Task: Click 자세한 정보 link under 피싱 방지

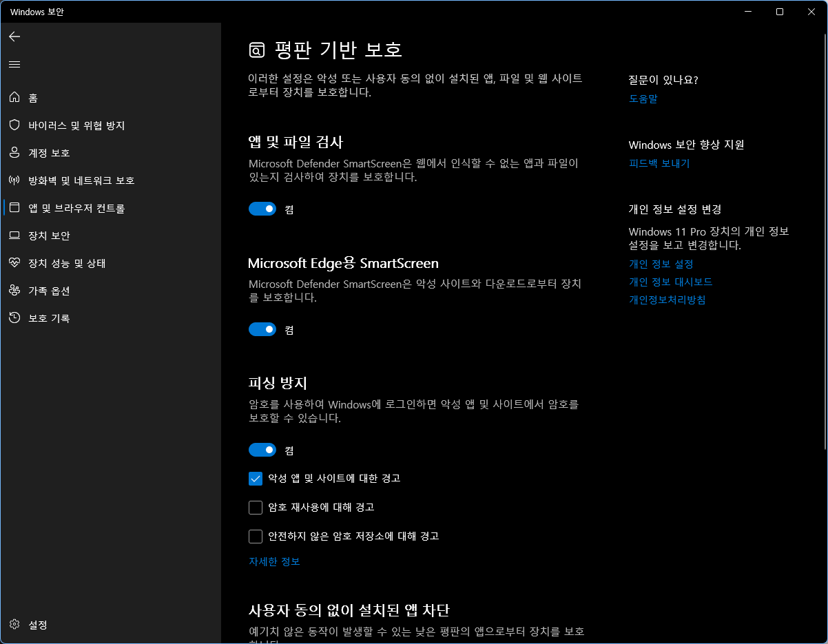Action: coord(274,561)
